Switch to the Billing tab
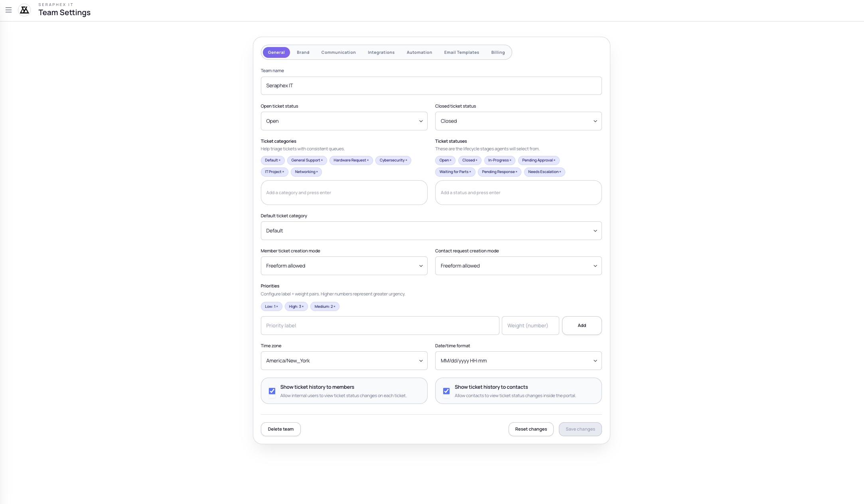 pyautogui.click(x=498, y=53)
